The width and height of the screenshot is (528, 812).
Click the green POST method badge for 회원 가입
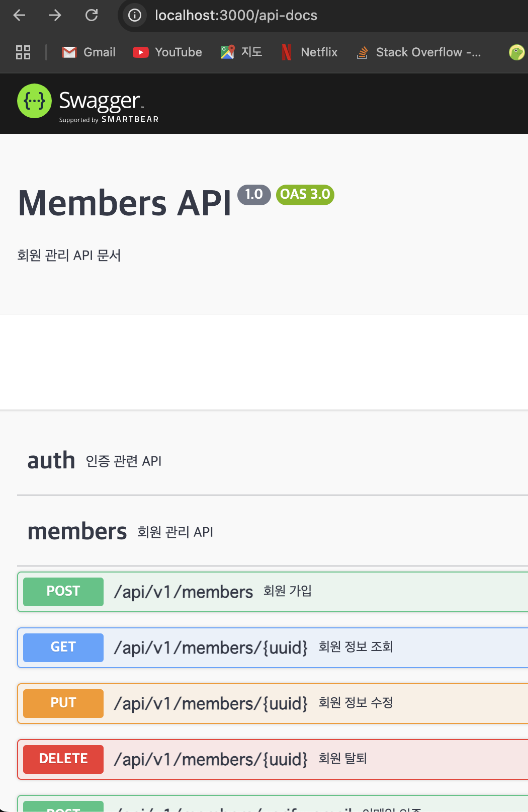click(x=63, y=592)
